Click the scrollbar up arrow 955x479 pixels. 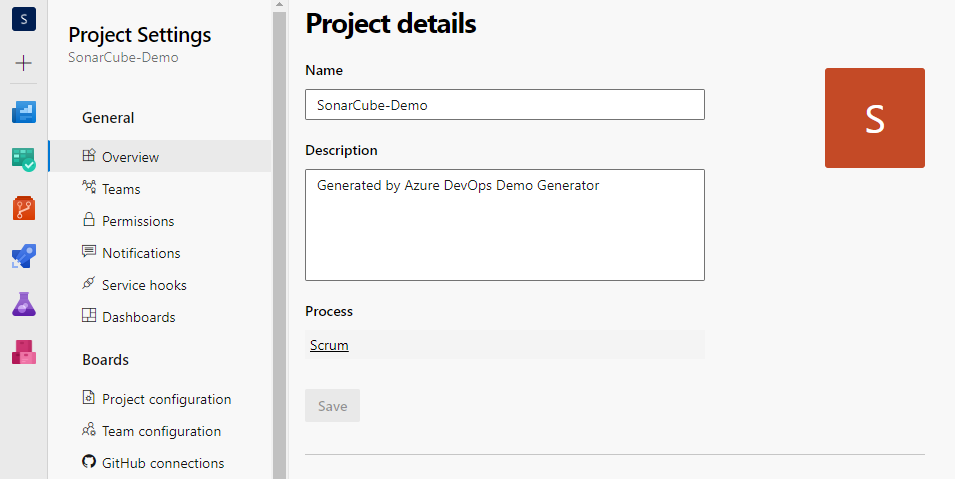[279, 5]
